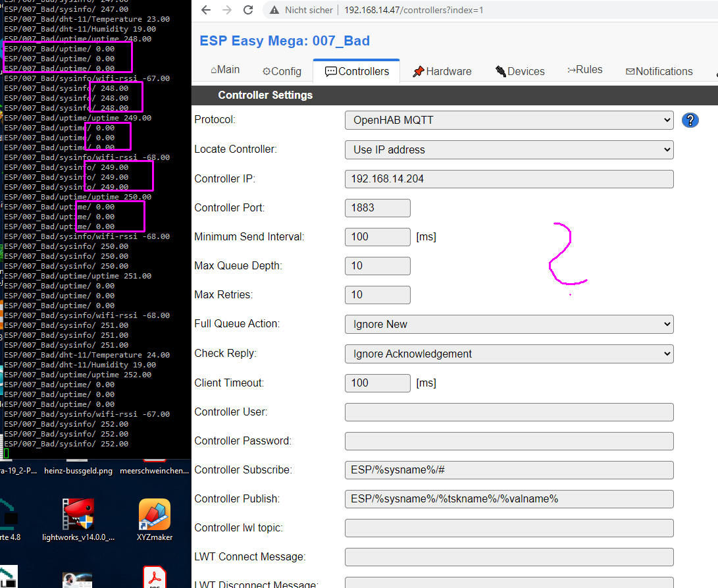The width and height of the screenshot is (718, 588).
Task: Open lightworks_v14.0.0 desktop icon
Action: point(78,520)
